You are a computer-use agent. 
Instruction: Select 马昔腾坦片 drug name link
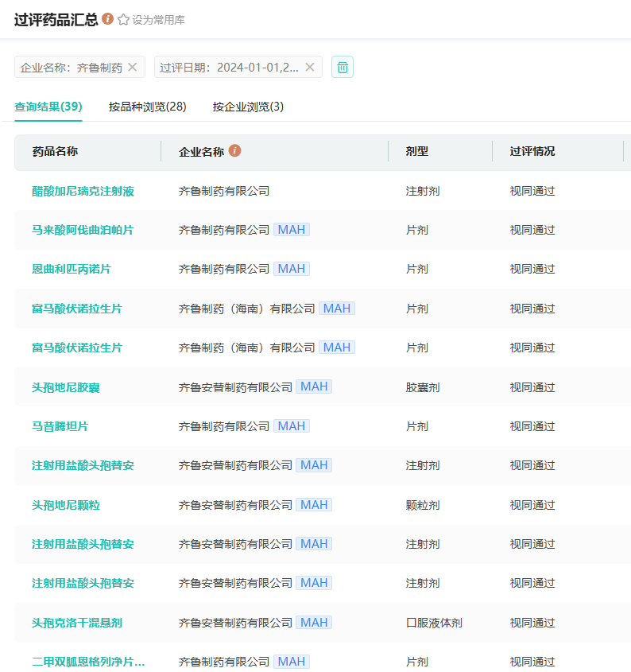(60, 427)
